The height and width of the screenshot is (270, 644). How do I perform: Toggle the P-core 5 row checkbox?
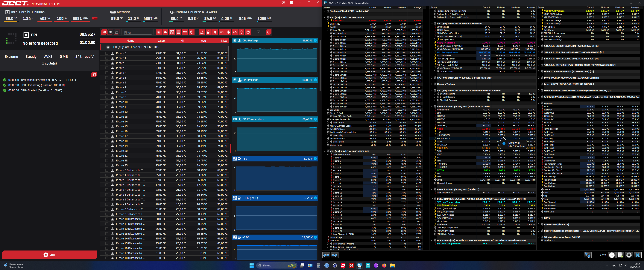pyautogui.click(x=107, y=78)
